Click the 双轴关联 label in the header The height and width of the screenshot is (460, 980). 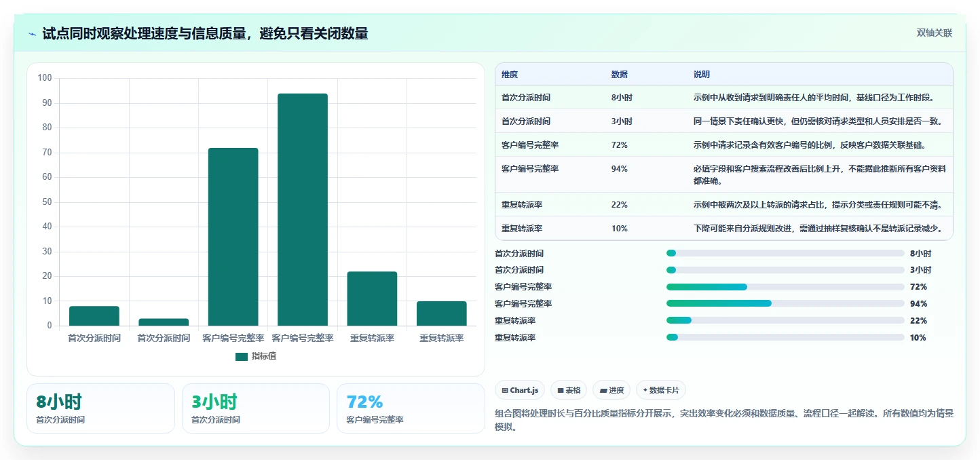pyautogui.click(x=935, y=33)
